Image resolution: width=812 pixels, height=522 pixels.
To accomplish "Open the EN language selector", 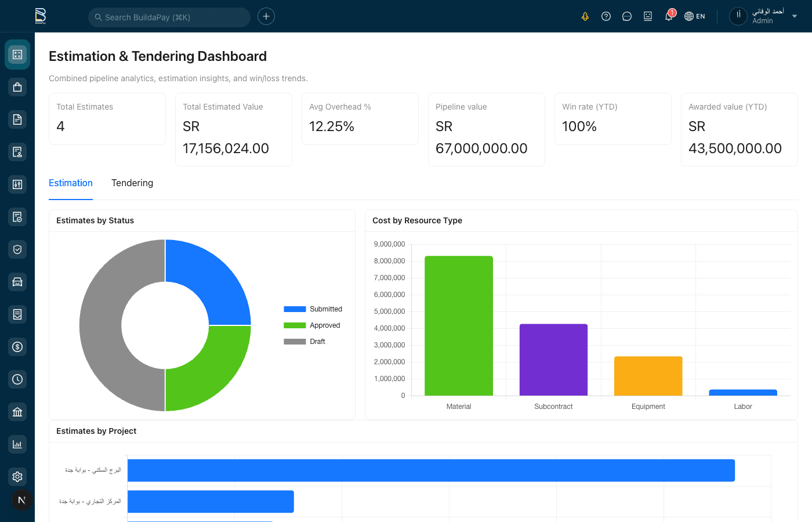I will click(x=694, y=16).
